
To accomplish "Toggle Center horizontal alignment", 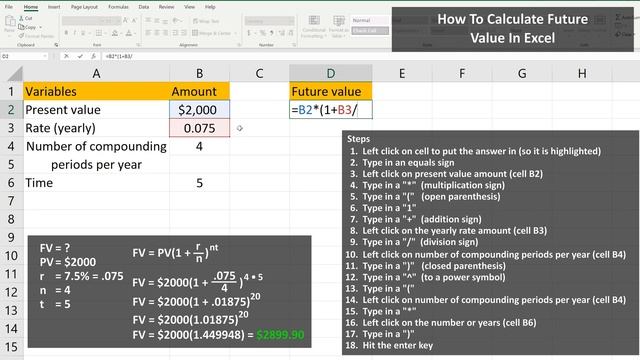I will 157,33.
